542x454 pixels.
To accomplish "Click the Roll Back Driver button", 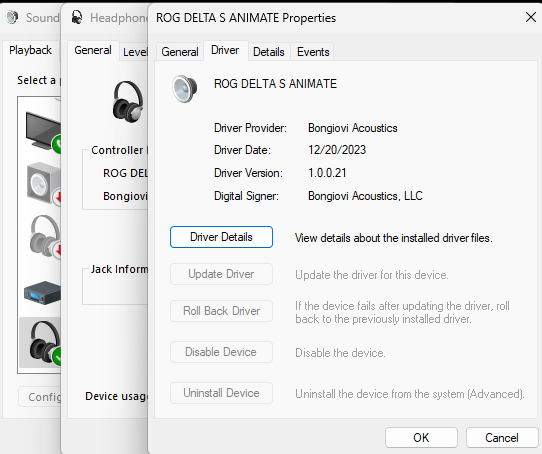I will 221,311.
